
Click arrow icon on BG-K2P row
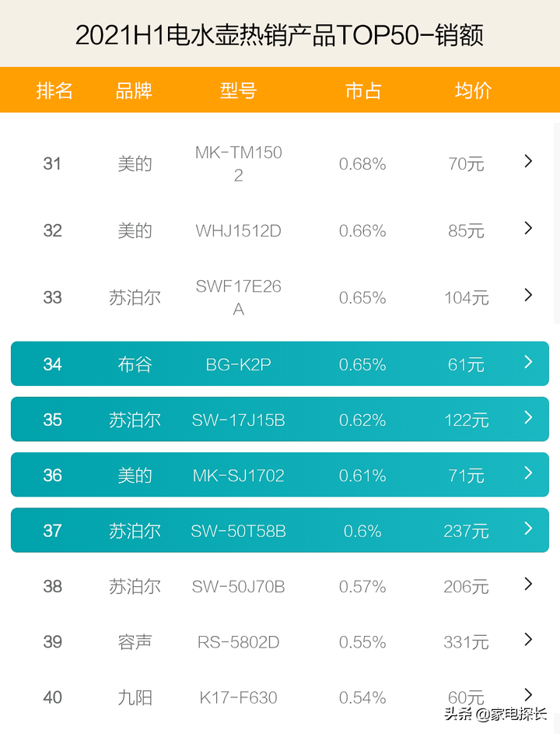click(528, 362)
